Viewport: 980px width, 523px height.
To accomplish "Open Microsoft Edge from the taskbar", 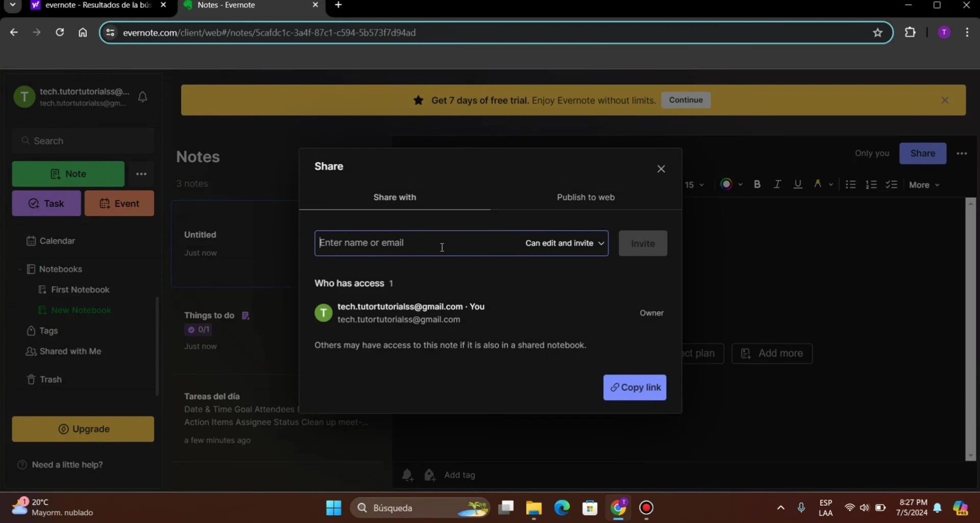I will [x=561, y=508].
